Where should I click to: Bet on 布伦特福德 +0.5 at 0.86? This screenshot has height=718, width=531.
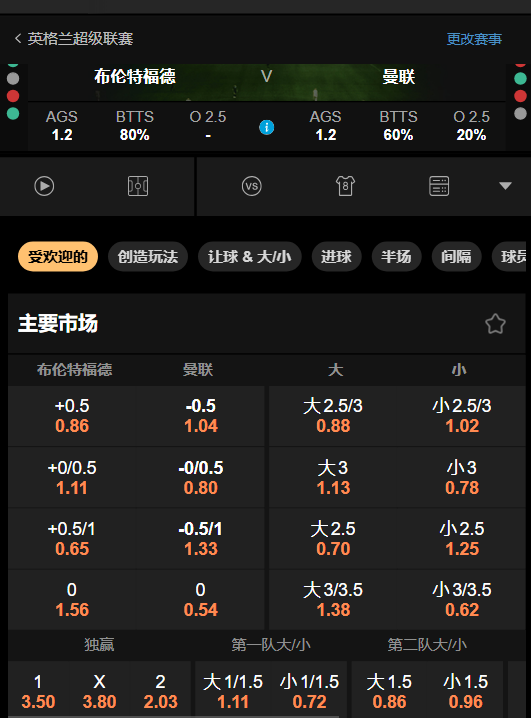click(72, 416)
